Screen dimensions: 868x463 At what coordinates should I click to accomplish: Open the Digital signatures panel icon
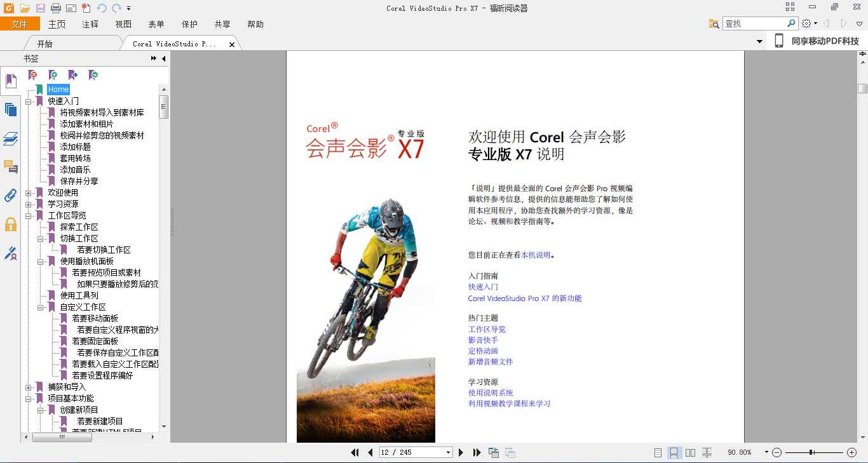click(11, 253)
